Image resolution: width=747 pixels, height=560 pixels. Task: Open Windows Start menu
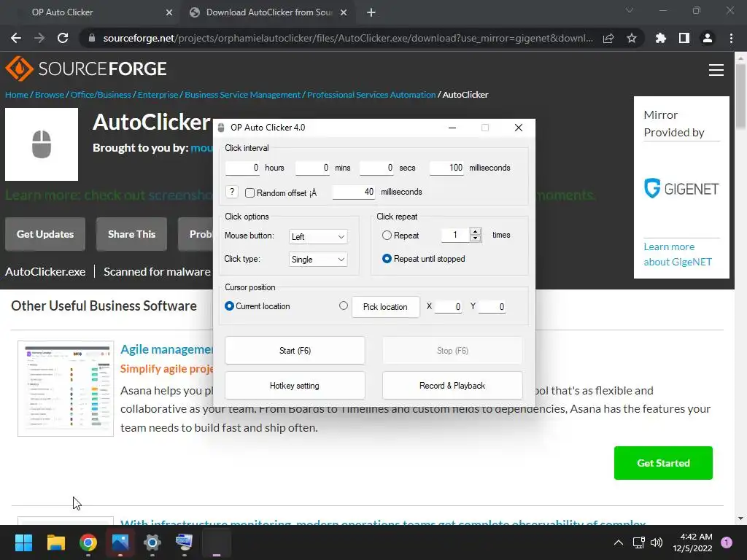pyautogui.click(x=24, y=542)
